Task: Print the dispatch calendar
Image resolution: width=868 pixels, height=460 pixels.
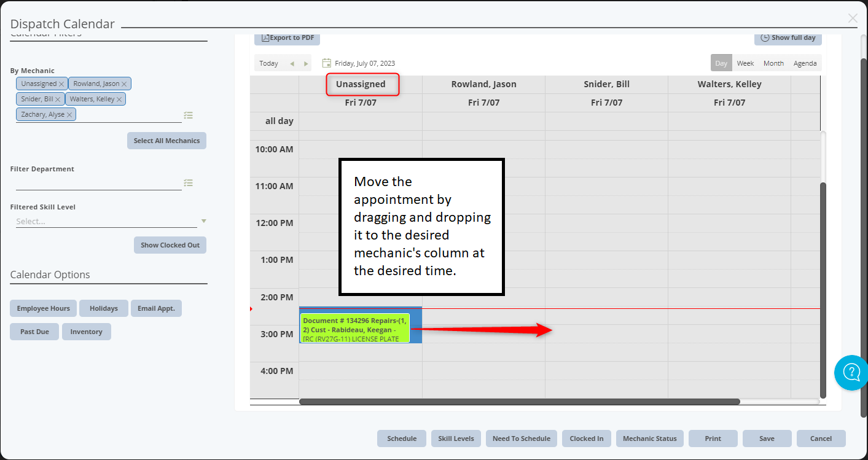Action: point(713,439)
